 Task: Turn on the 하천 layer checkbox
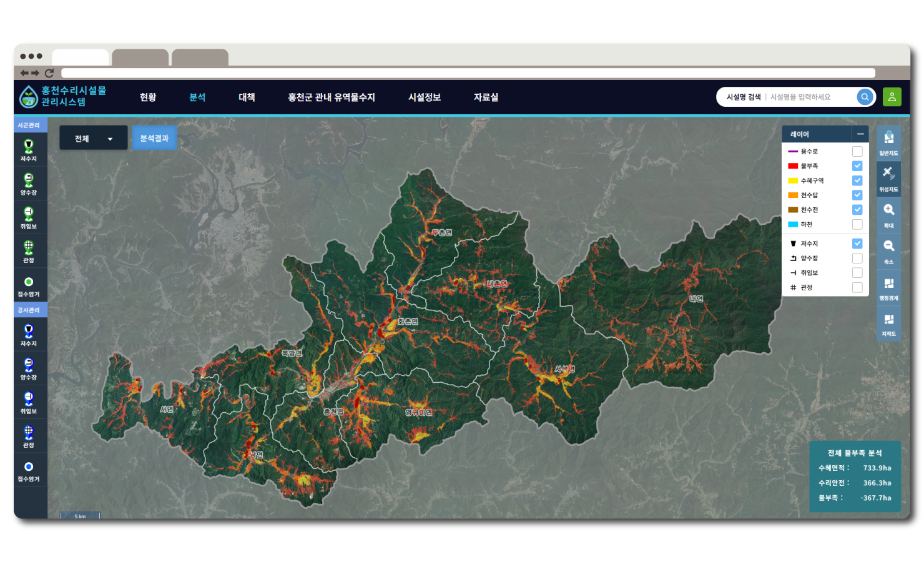click(x=857, y=225)
